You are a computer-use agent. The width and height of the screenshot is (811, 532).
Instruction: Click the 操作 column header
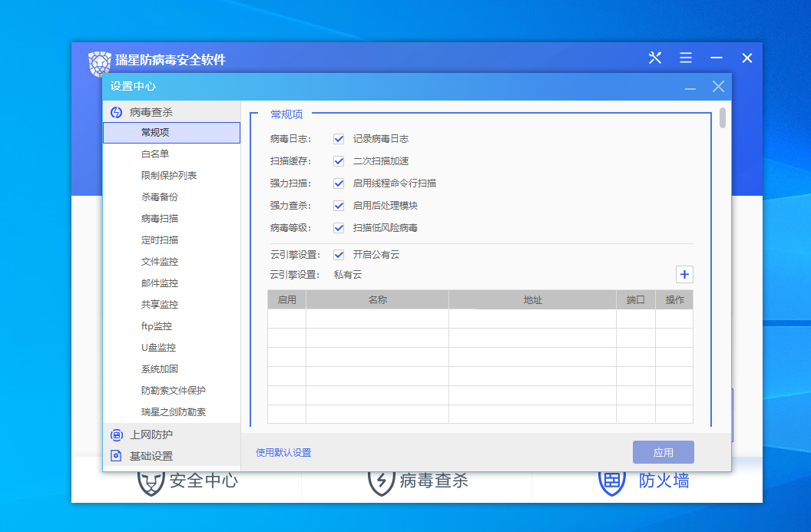674,300
